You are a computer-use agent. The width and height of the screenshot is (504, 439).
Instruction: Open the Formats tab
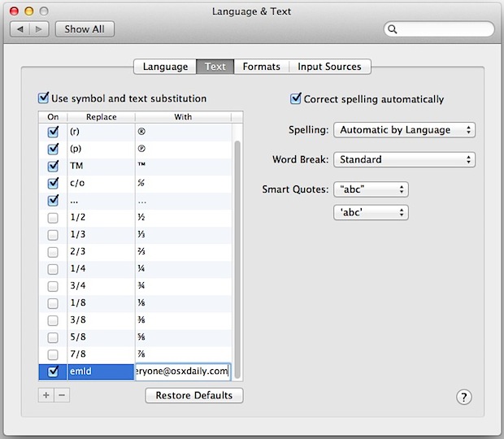(x=261, y=67)
